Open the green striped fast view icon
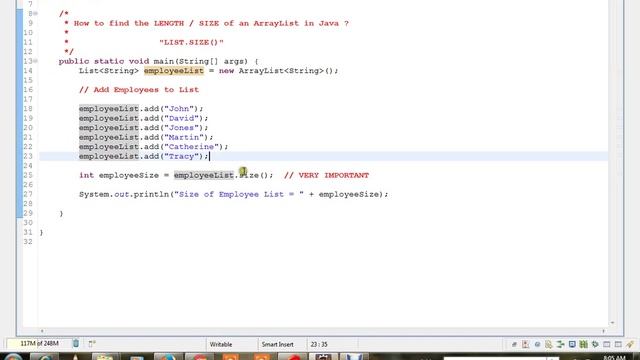This screenshot has width=640, height=360. pos(584,344)
